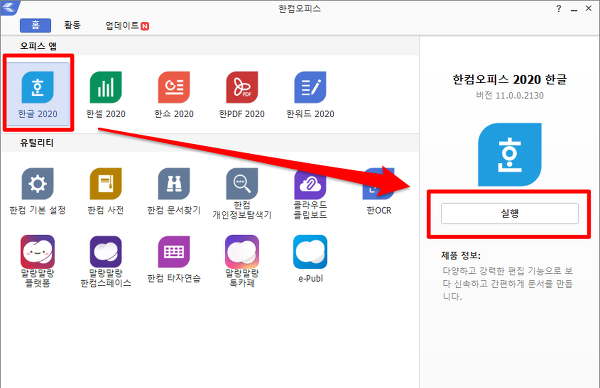Click the 유틸리티 section header

pos(37,143)
